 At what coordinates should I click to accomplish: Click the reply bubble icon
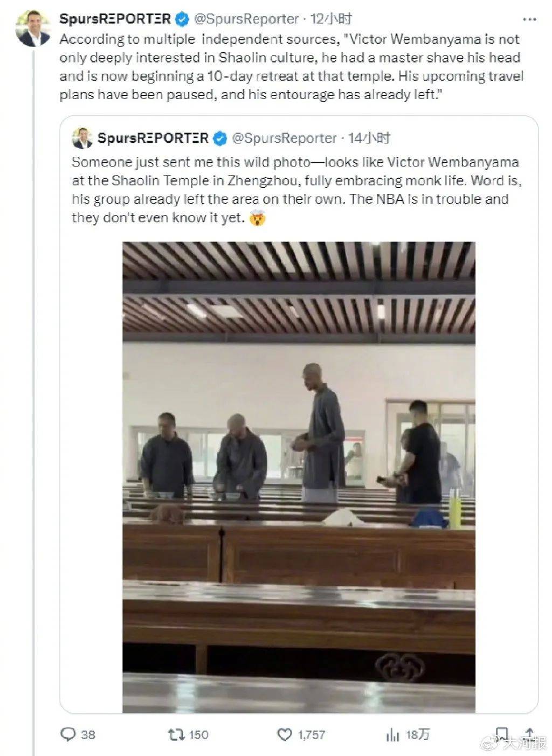[68, 734]
